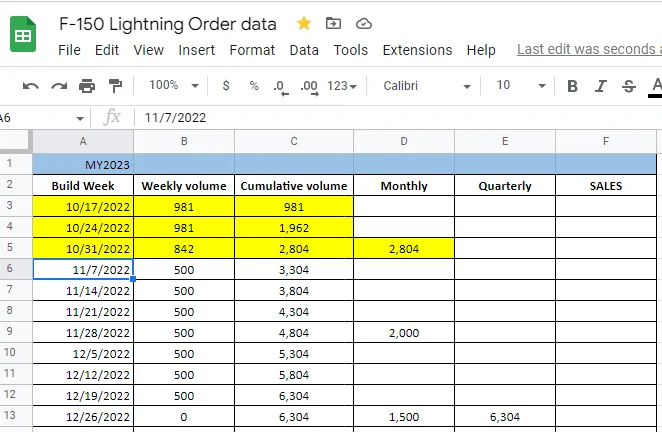Click the Last edit was seconds ago link
This screenshot has width=662, height=432.
(588, 50)
